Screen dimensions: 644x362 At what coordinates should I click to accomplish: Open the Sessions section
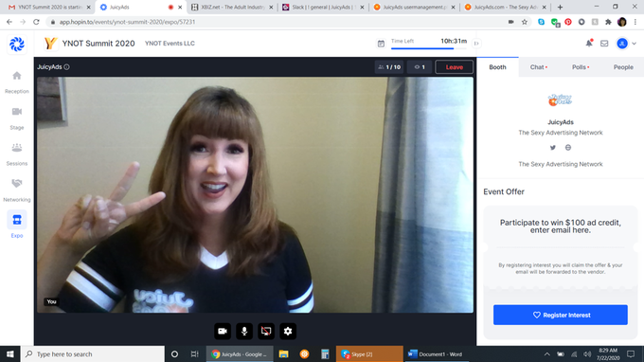coord(17,154)
